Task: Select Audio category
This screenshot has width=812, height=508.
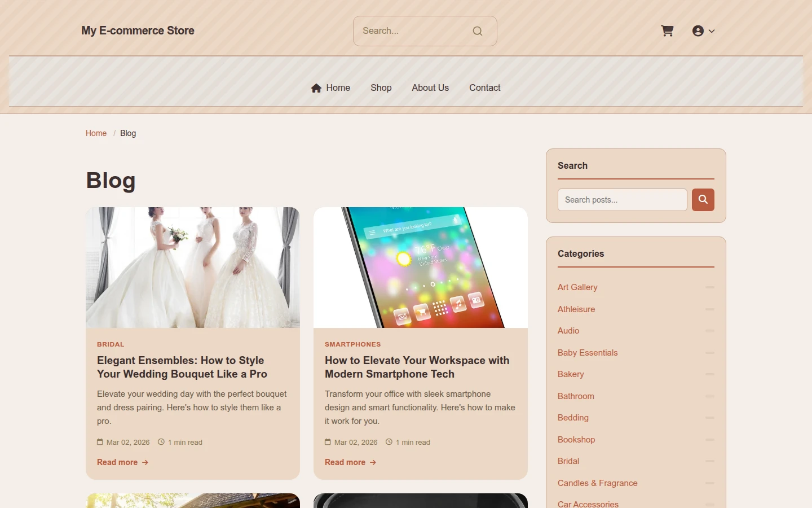Action: pos(568,331)
